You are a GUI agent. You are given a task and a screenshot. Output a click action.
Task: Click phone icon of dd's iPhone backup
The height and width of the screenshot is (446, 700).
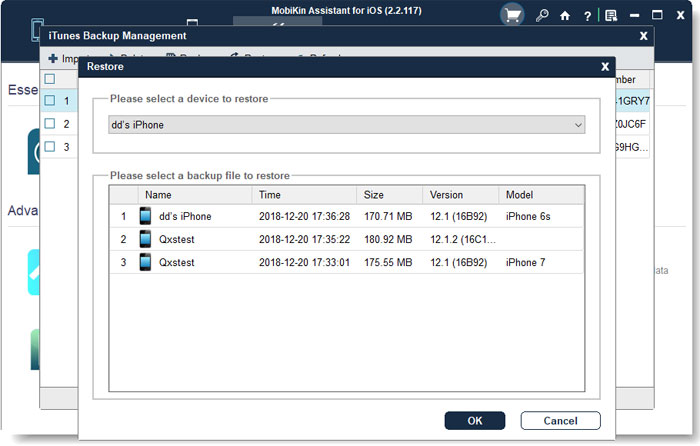pos(145,216)
